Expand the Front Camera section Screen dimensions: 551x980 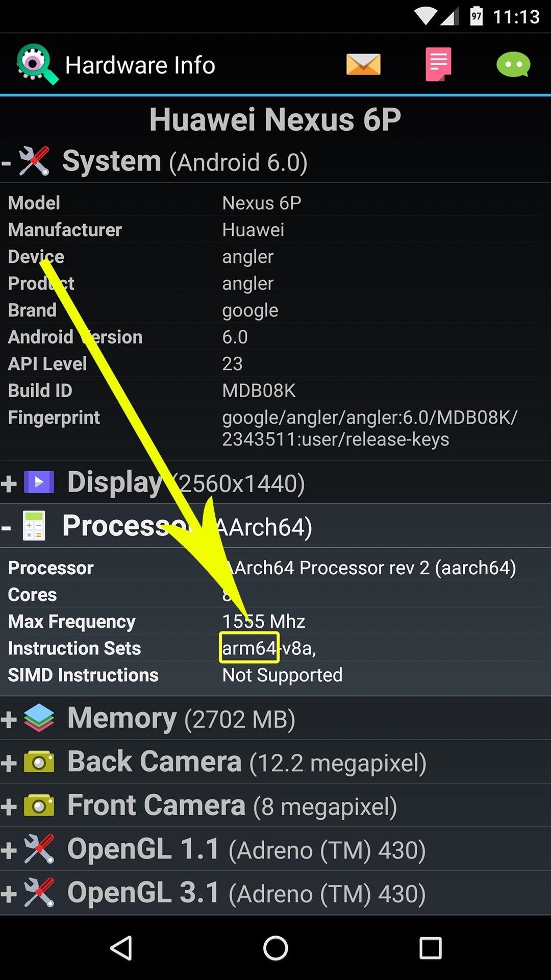coord(9,805)
